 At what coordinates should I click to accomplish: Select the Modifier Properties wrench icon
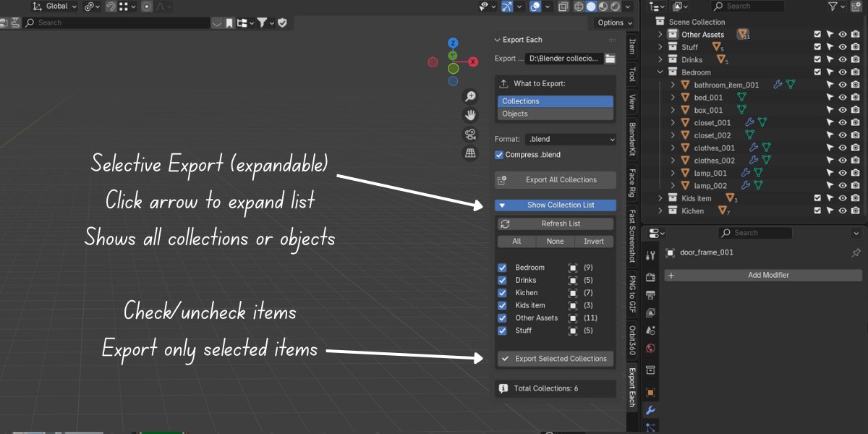click(x=650, y=411)
